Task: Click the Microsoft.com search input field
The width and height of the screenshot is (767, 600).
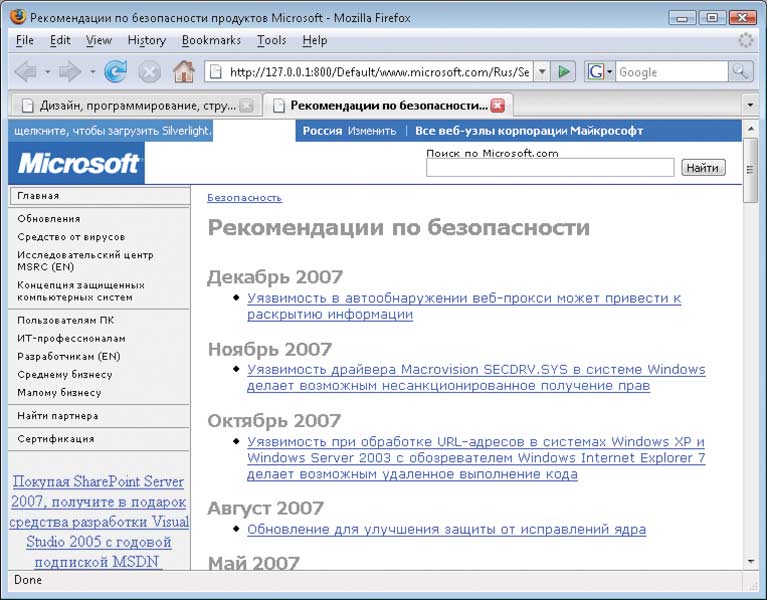Action: pyautogui.click(x=549, y=168)
